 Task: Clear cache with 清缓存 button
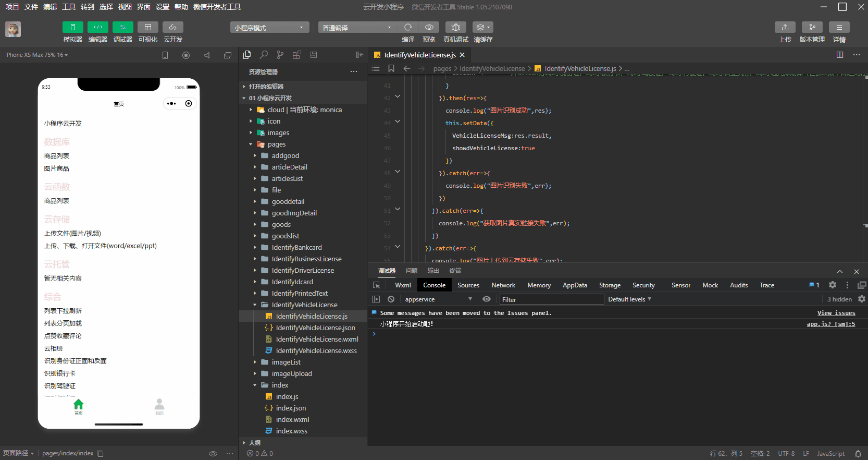pos(483,27)
